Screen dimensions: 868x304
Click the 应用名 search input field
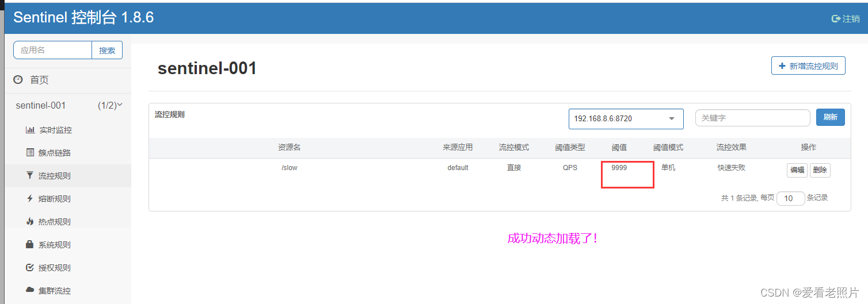(53, 50)
